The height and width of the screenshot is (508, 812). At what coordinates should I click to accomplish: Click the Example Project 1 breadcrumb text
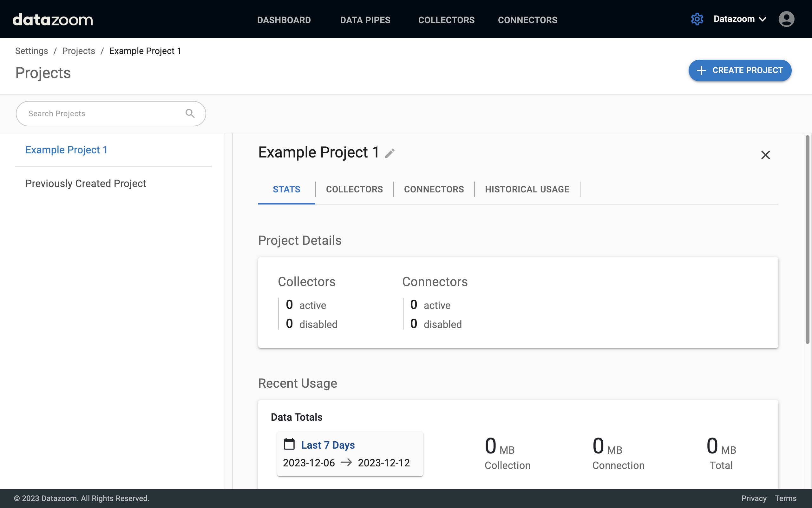145,51
